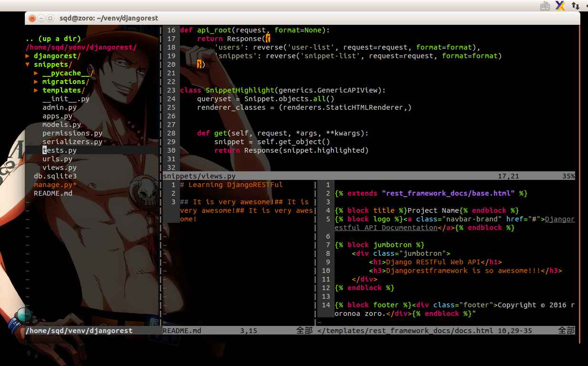Click the blue-yellow X tray icon
This screenshot has height=366, width=588.
(560, 6)
